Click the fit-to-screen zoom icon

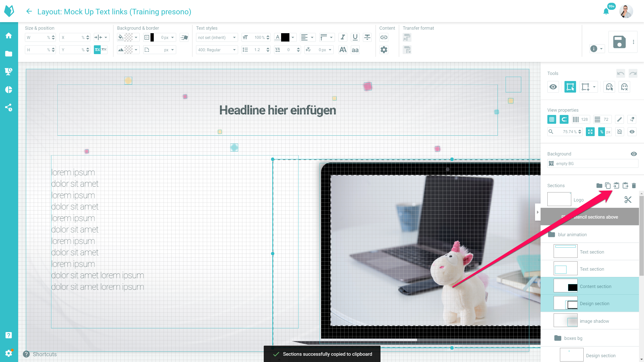tap(590, 132)
